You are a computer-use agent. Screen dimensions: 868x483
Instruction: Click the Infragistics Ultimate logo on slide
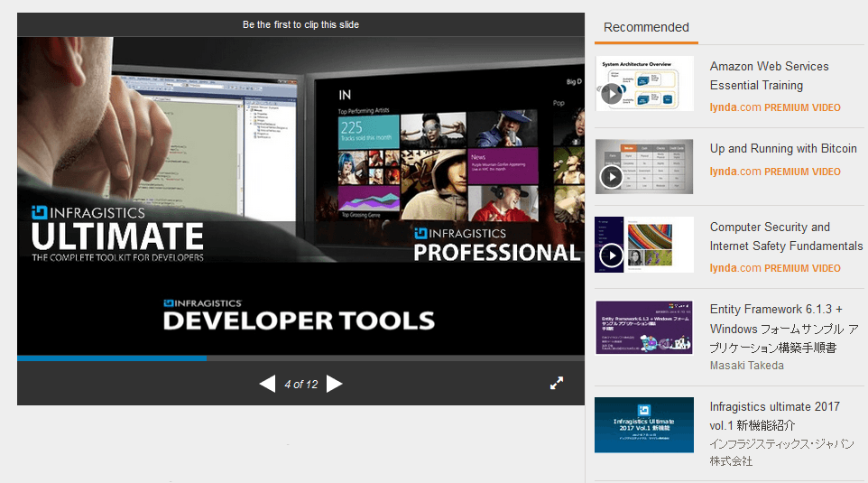pos(117,233)
